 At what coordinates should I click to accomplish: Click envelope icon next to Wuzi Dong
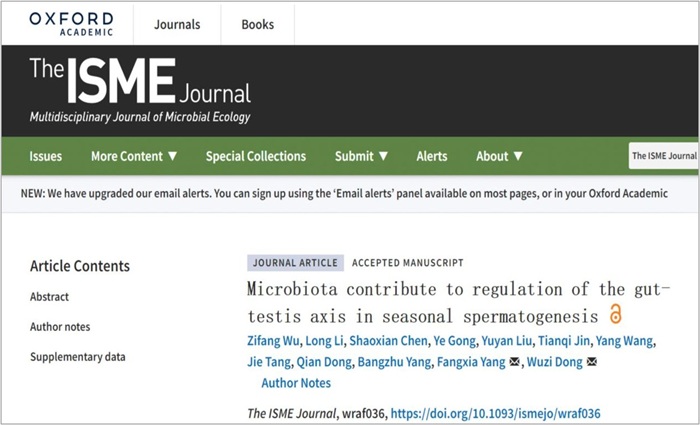click(x=592, y=362)
